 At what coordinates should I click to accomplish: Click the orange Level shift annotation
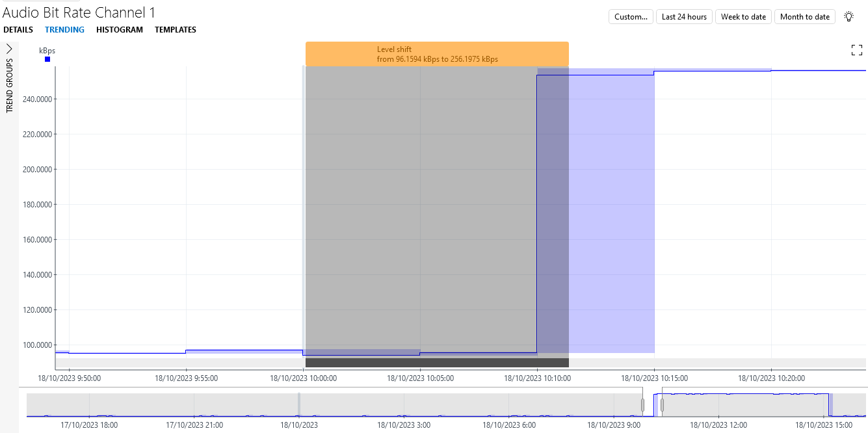tap(437, 54)
